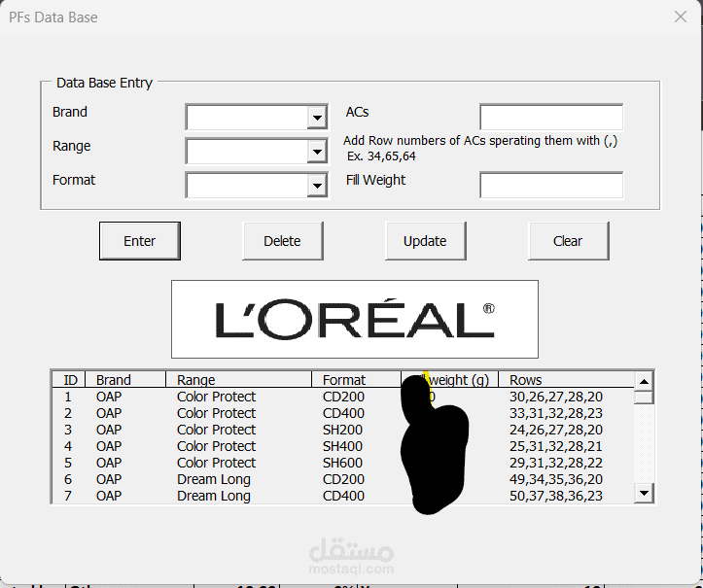The height and width of the screenshot is (588, 703).
Task: Click the Clear button
Action: coord(568,241)
